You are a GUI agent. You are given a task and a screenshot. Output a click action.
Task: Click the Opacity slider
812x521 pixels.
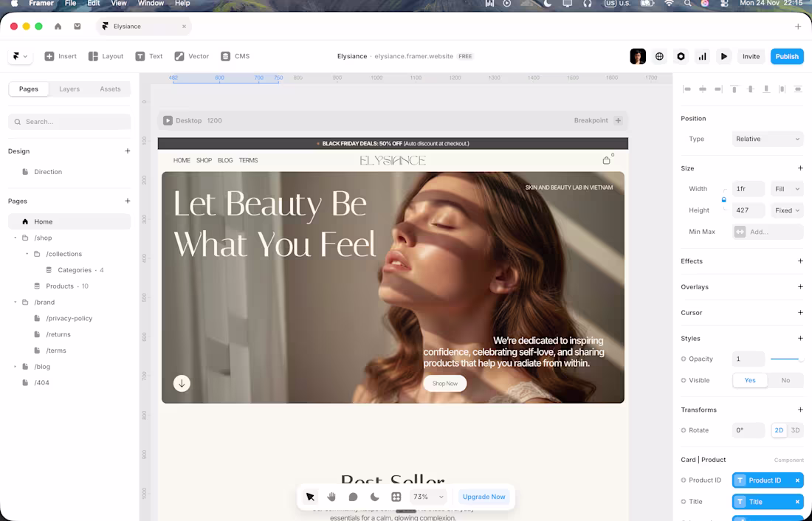[x=787, y=359]
